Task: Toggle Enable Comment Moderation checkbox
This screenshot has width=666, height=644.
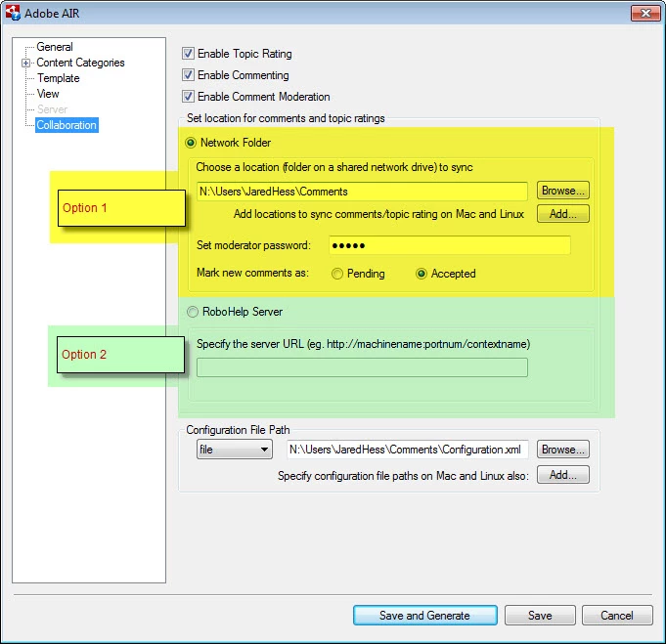Action: tap(188, 97)
